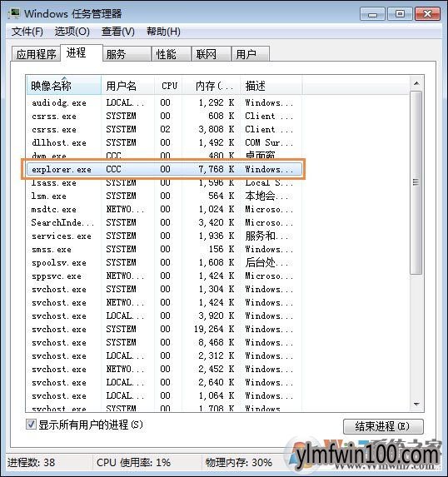448x477 pixels.
Task: Click the scrollbar down arrow
Action: 416,405
